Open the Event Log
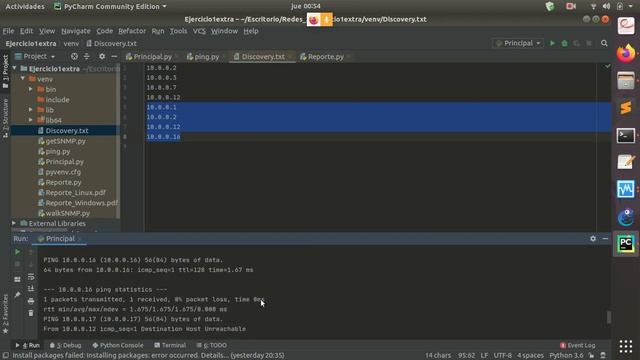The height and width of the screenshot is (360, 640). 578,345
